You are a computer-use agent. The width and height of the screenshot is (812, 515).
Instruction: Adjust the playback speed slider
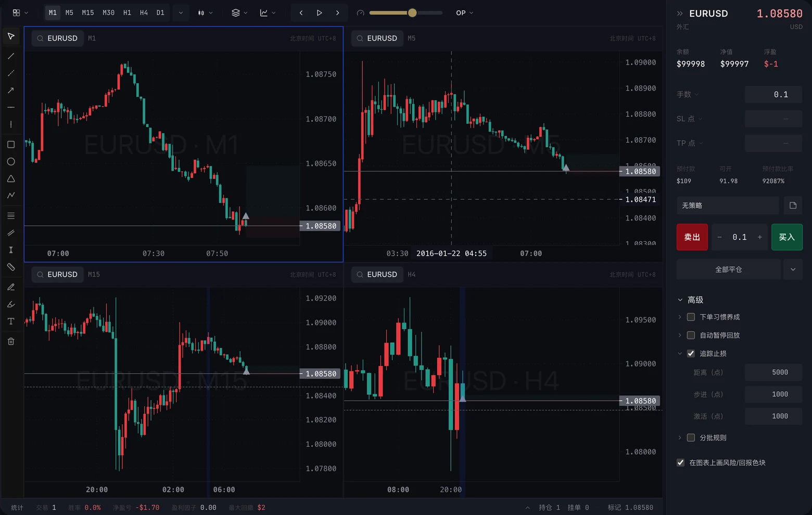click(x=406, y=12)
